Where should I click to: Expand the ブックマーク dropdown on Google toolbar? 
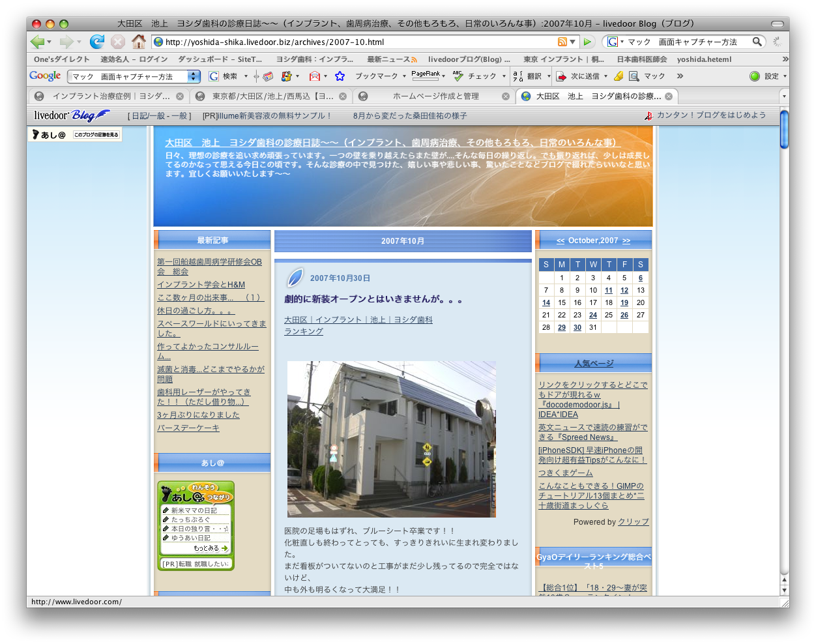click(404, 76)
